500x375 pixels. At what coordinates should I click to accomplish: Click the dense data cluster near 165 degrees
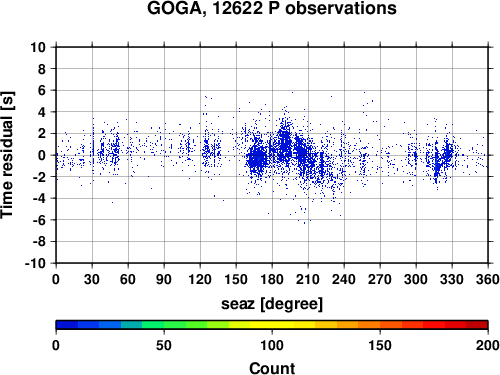pyautogui.click(x=257, y=158)
